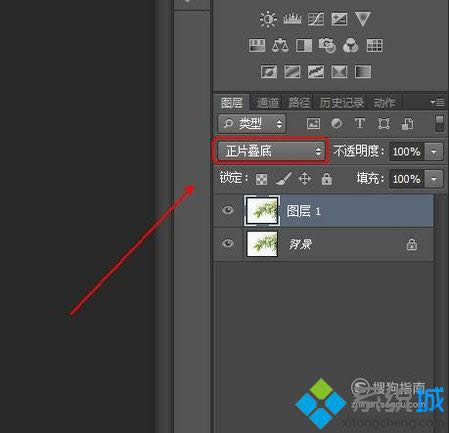Viewport: 449px width, 433px height.
Task: Open the 正片叠底 blend mode dropdown
Action: (271, 151)
